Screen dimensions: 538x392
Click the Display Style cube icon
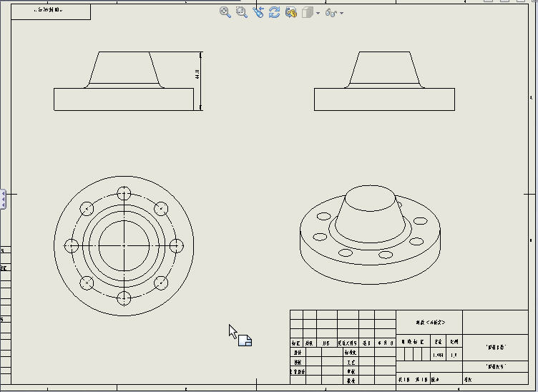click(x=307, y=12)
